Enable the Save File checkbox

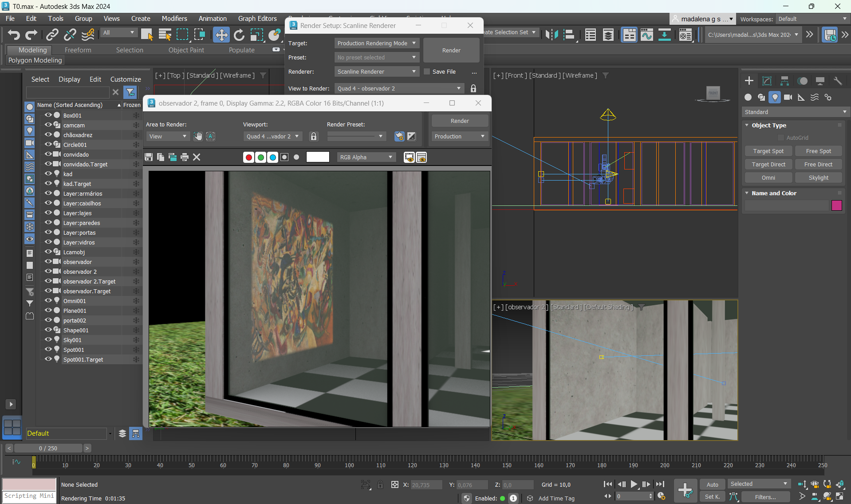tap(427, 71)
